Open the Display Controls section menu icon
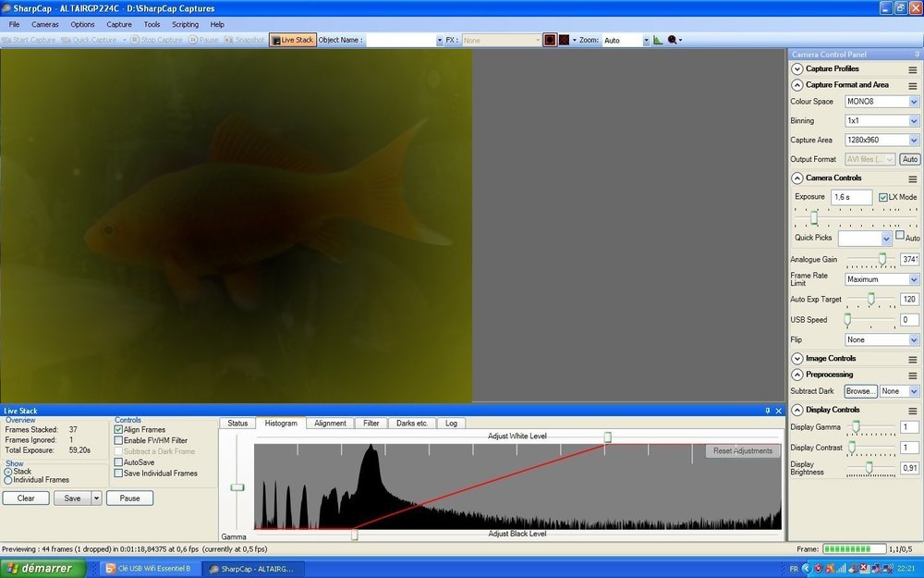Viewport: 924px width, 578px height. 912,411
